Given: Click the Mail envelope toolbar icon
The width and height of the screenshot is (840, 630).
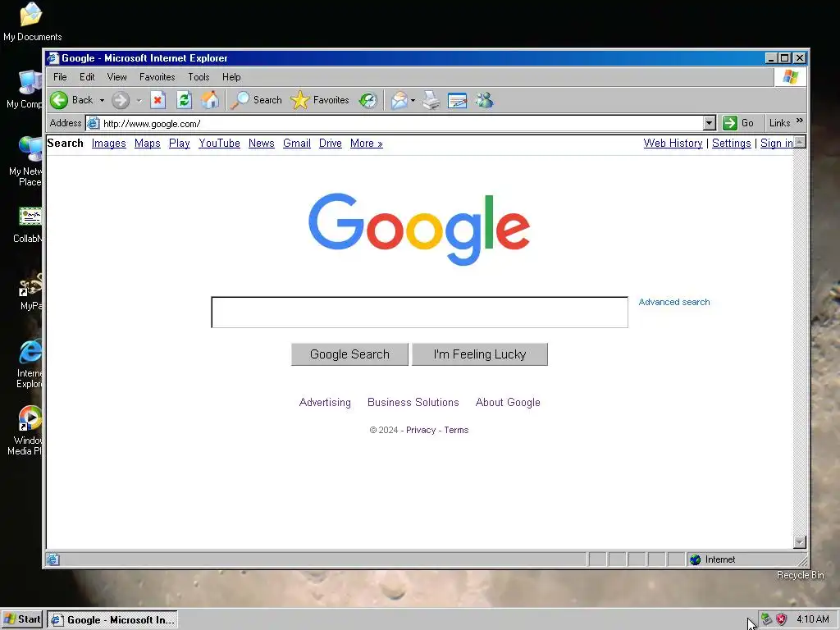Looking at the screenshot, I should tap(399, 100).
